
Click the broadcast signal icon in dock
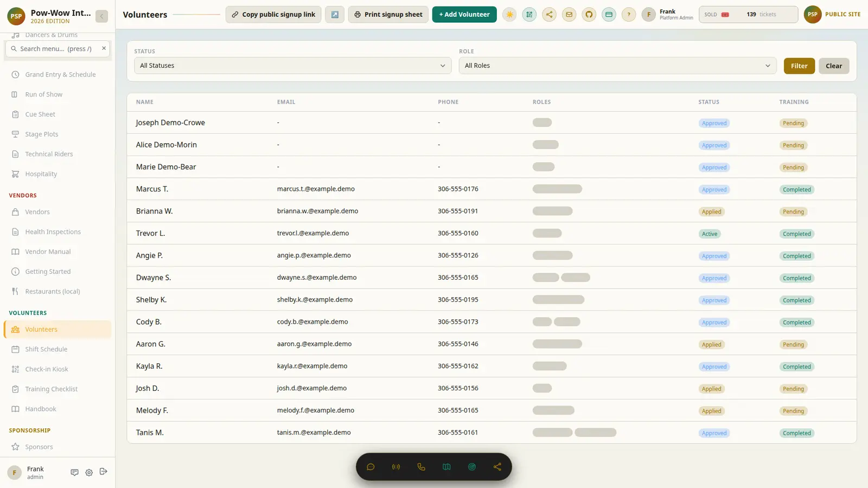click(396, 467)
